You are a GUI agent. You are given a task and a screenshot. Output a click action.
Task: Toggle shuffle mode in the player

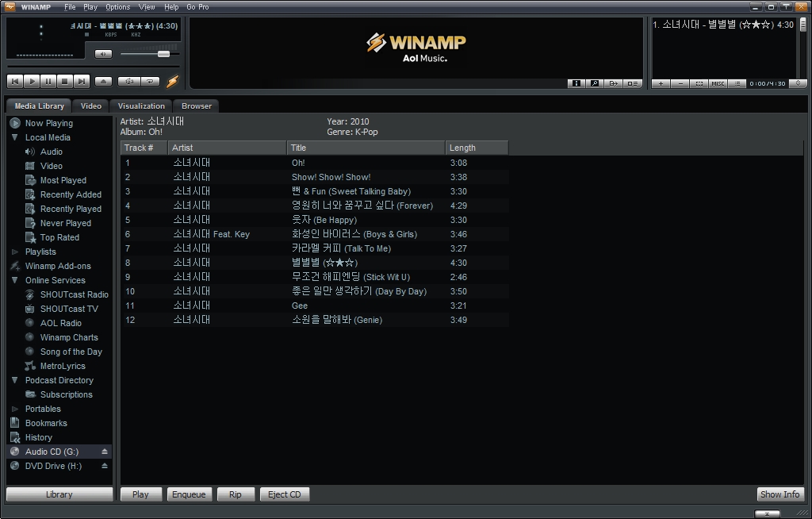tap(129, 82)
